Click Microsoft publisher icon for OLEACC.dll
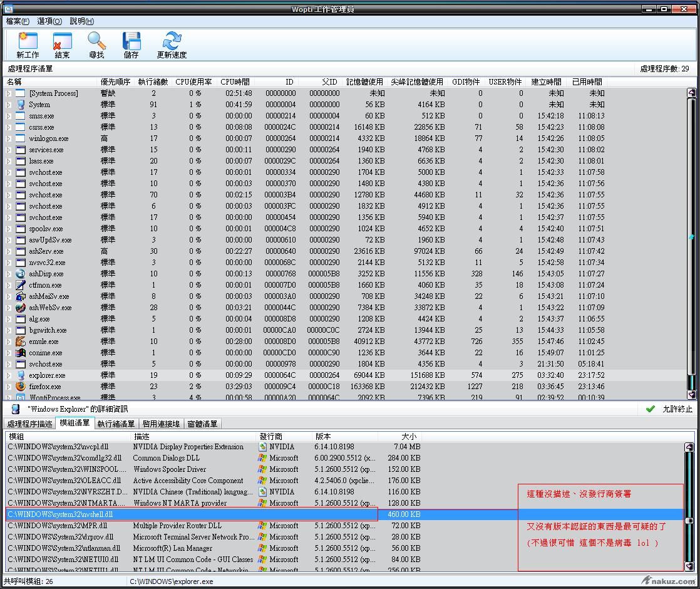The image size is (700, 589). (x=262, y=481)
